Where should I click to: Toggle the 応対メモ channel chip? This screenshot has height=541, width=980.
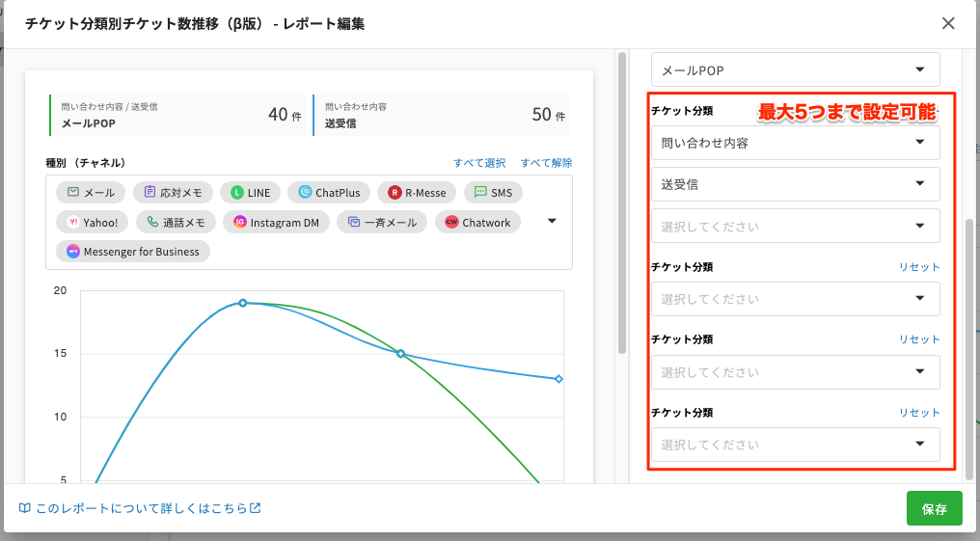(x=173, y=193)
